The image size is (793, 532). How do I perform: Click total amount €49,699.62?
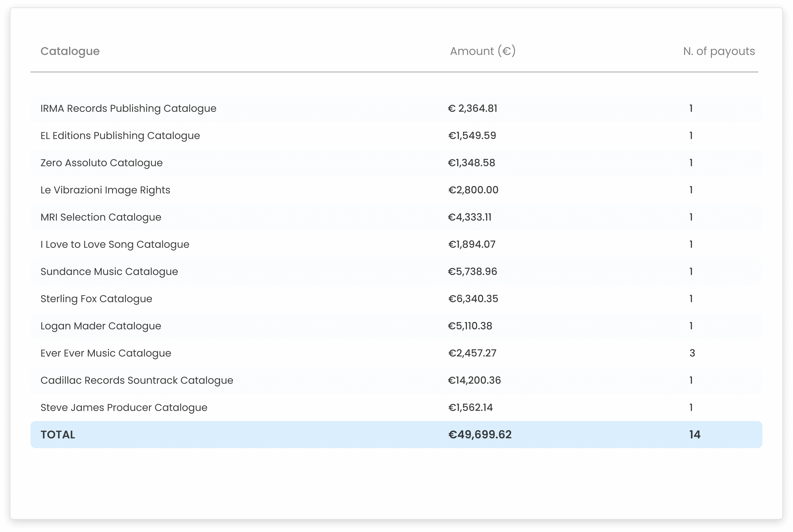coord(480,435)
